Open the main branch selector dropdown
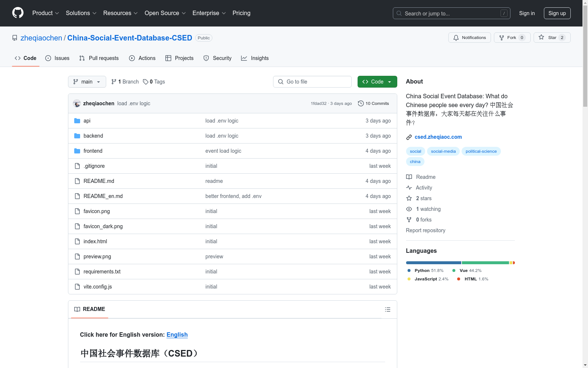The height and width of the screenshot is (368, 588). 87,82
